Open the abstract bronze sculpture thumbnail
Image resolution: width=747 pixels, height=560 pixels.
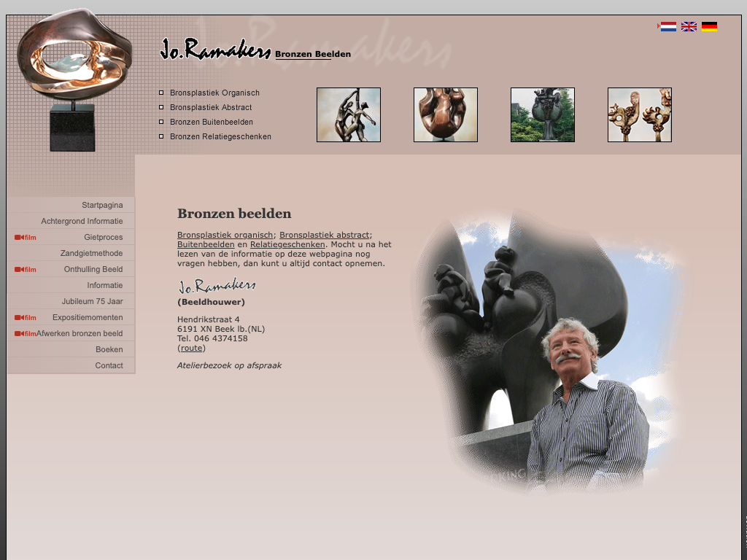click(x=445, y=114)
